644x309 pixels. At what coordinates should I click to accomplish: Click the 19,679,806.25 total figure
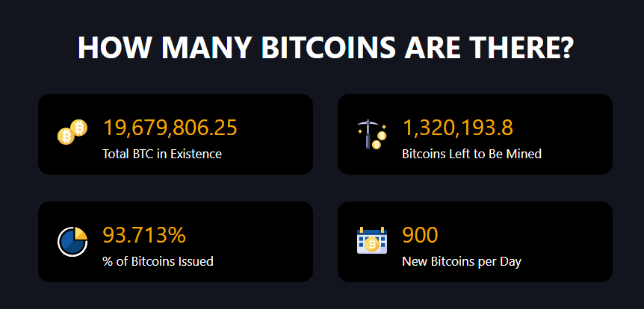tap(170, 128)
